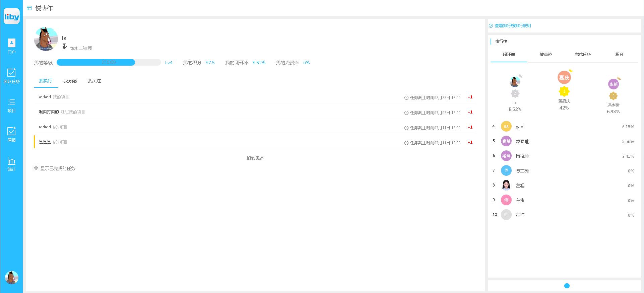Open 统计 statistics chart icon
The height and width of the screenshot is (293, 644).
pos(11,164)
